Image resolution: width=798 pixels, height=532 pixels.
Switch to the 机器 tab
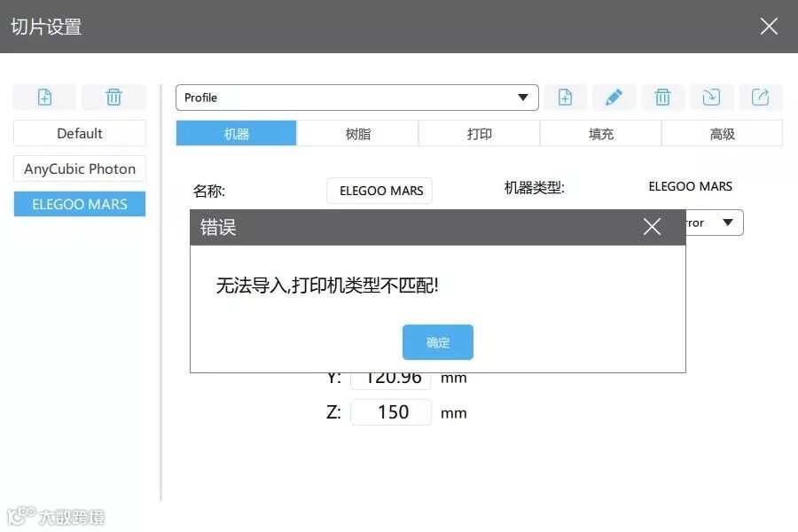(x=236, y=133)
